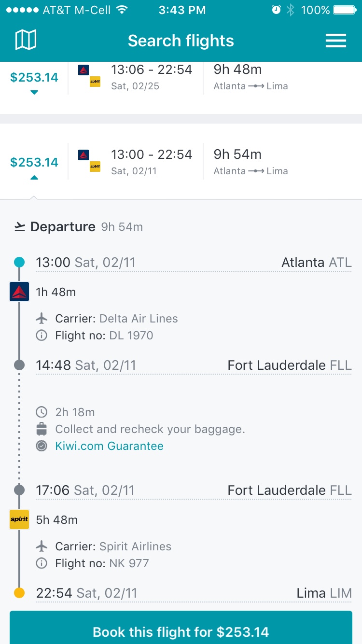
Task: Tap the clock icon next to 2h 18m
Action: [42, 412]
